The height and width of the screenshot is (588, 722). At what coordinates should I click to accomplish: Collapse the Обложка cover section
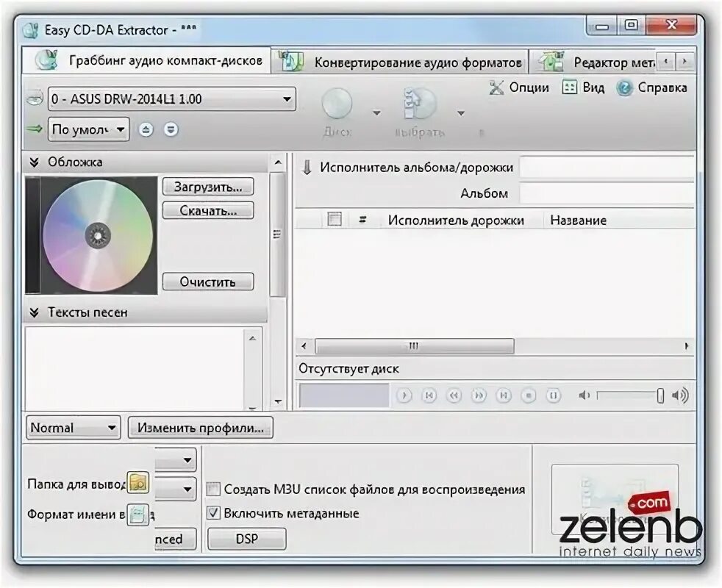point(34,162)
